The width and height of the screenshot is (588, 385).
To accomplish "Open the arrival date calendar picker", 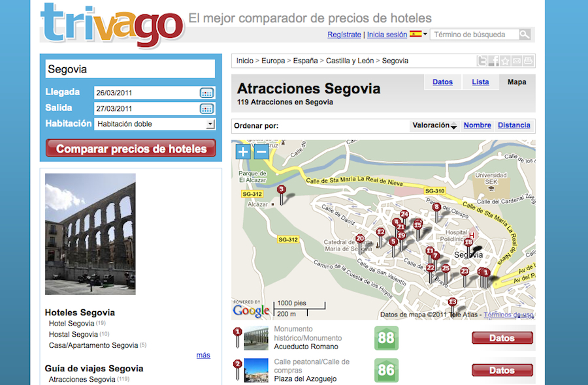I will click(206, 93).
